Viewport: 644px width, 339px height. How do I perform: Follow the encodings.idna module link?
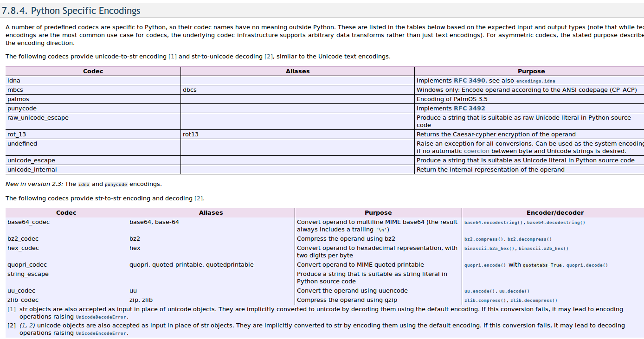click(x=535, y=81)
